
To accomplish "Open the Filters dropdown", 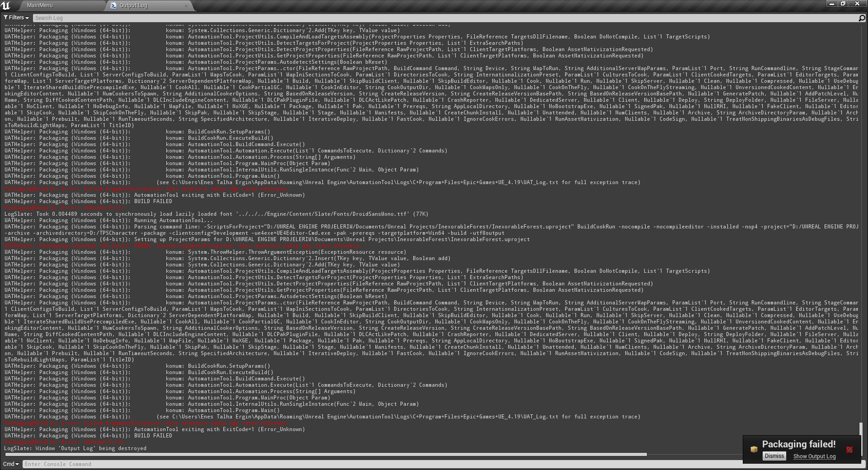I will click(16, 18).
